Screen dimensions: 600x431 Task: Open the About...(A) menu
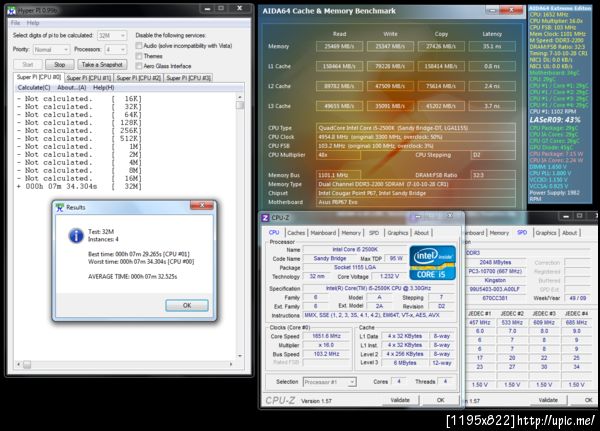click(x=72, y=88)
